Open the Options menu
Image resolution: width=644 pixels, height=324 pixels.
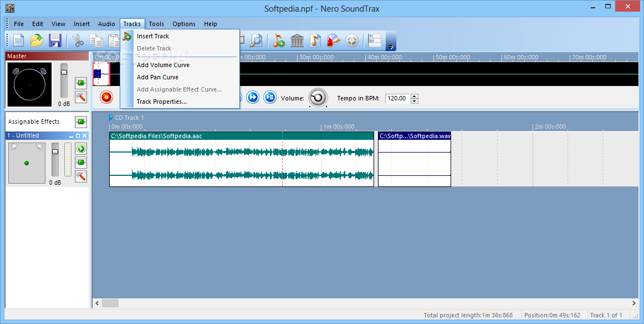(x=184, y=24)
